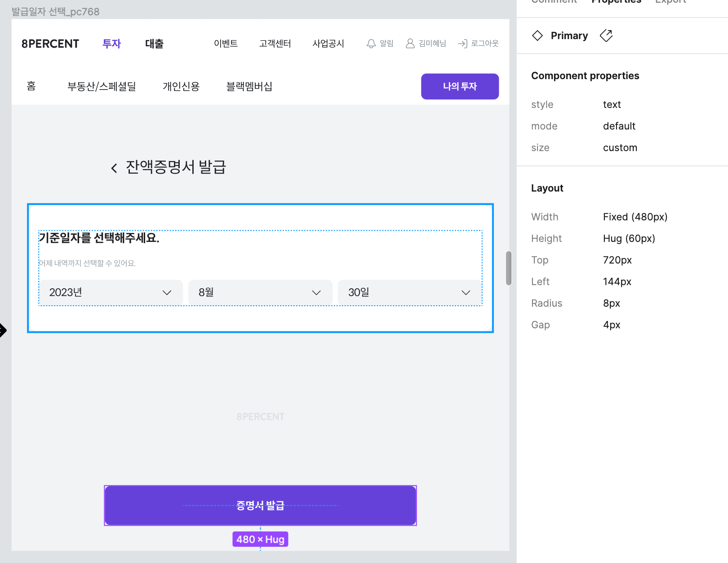The height and width of the screenshot is (563, 728).
Task: Click the diamond component icon beside Primary
Action: click(x=537, y=36)
